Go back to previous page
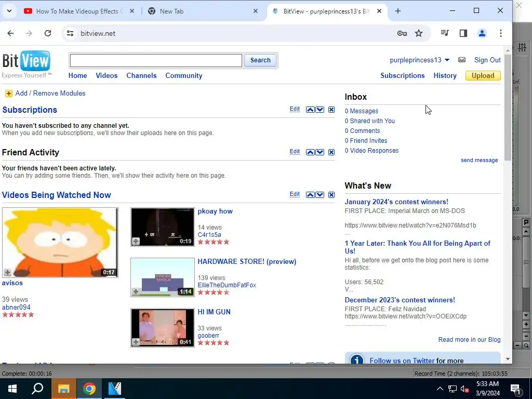Screen dimensions: 532x399 10,33
